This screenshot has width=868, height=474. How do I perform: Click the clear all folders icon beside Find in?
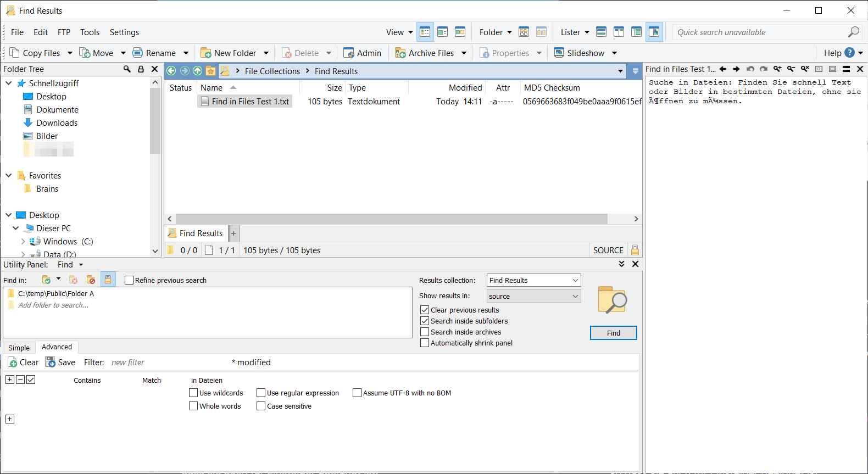click(91, 280)
